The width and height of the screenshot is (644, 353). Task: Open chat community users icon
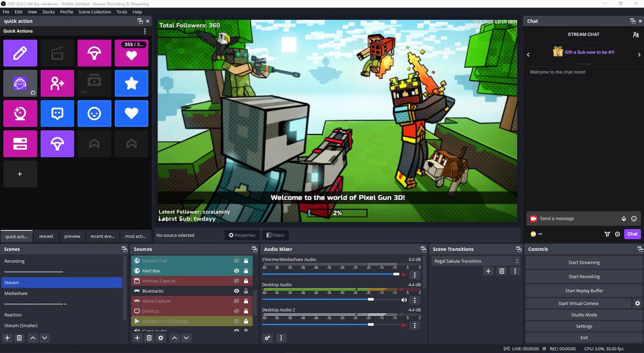(636, 34)
